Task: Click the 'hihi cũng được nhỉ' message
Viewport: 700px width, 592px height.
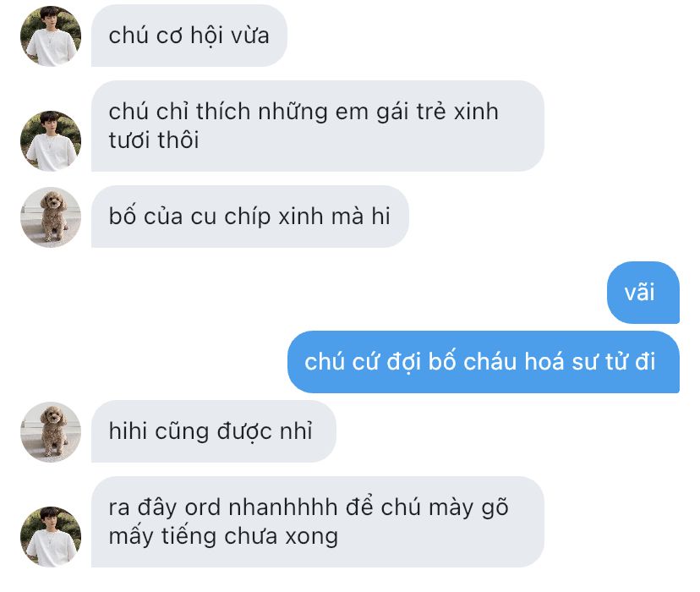Action: pyautogui.click(x=213, y=431)
